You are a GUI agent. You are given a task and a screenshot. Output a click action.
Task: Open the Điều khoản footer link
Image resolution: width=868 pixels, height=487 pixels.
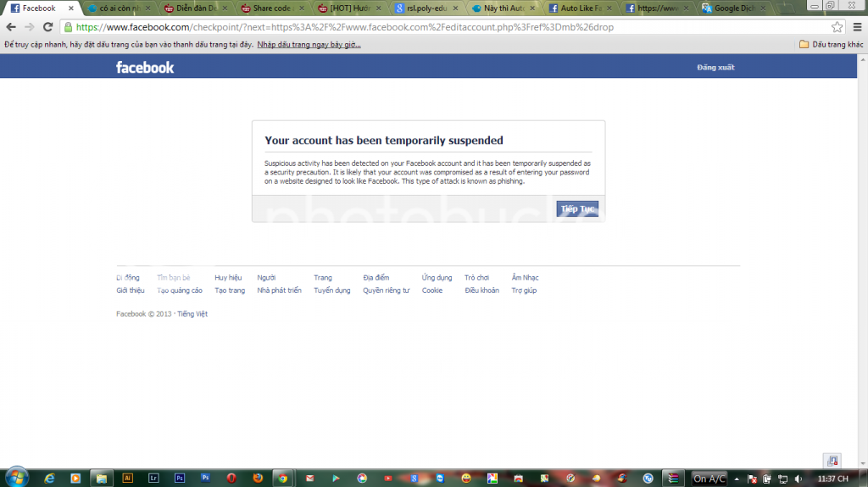click(x=481, y=291)
